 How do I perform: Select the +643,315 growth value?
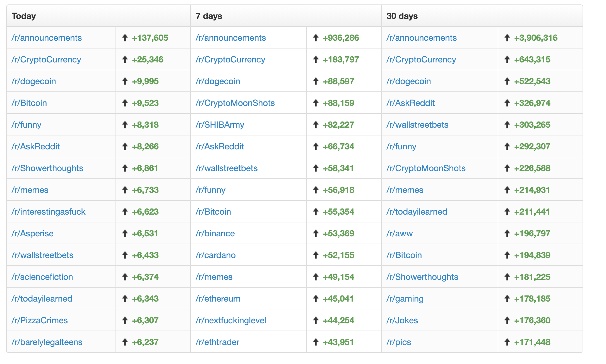[x=532, y=59]
